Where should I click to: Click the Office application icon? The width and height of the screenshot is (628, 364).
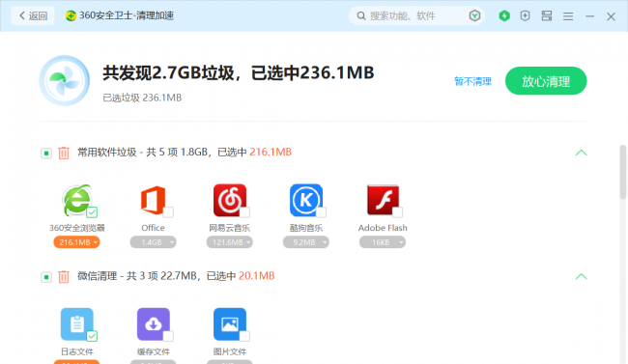pos(153,200)
